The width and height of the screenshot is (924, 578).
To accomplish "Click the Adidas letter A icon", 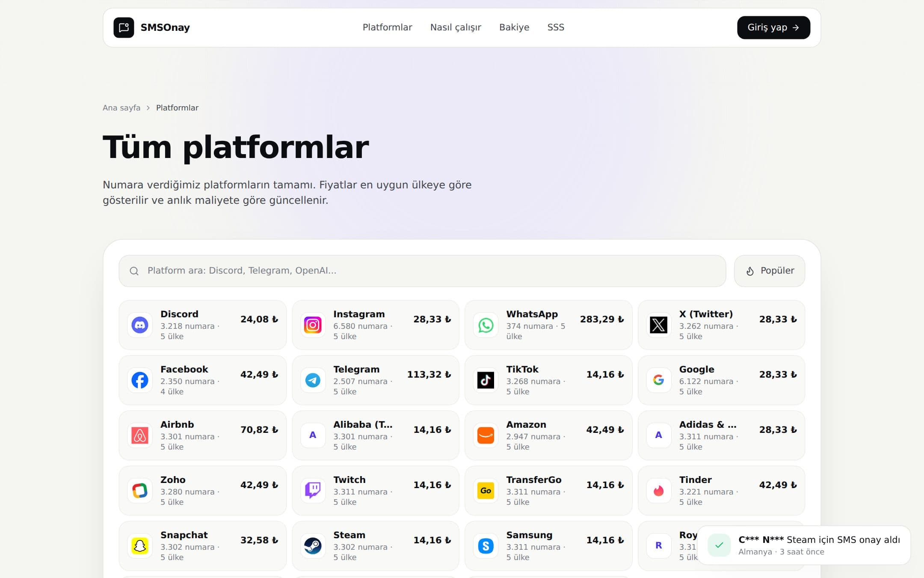I will click(x=658, y=435).
